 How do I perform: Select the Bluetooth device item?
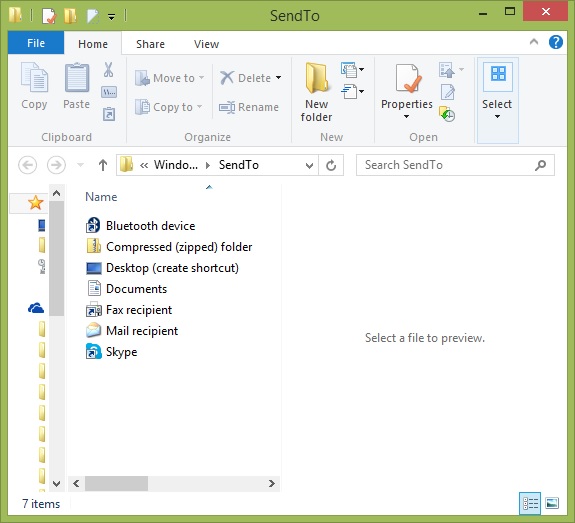140,226
